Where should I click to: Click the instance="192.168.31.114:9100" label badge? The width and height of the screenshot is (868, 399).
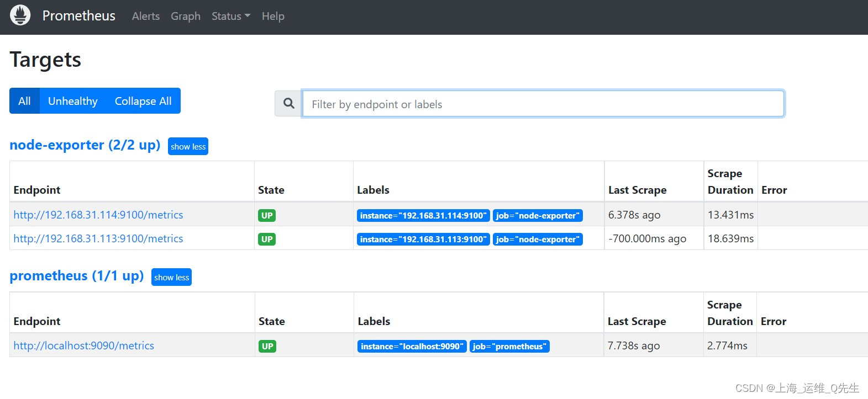pyautogui.click(x=423, y=216)
